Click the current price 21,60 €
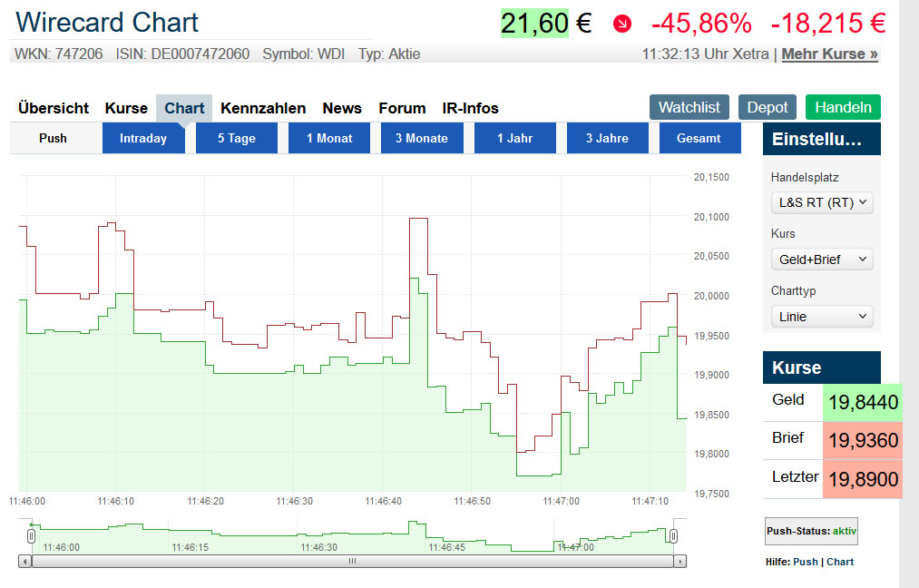The height and width of the screenshot is (588, 919). [545, 24]
